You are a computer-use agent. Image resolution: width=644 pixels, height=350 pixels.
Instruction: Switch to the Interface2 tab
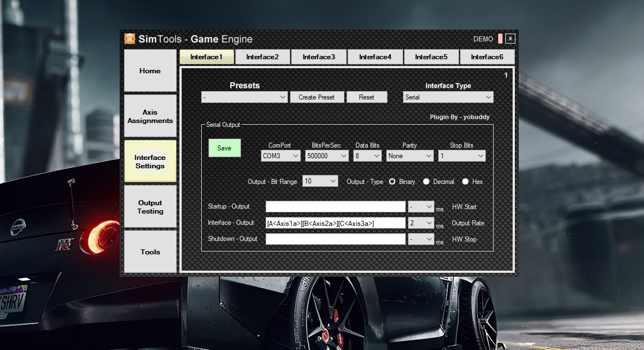pyautogui.click(x=262, y=56)
